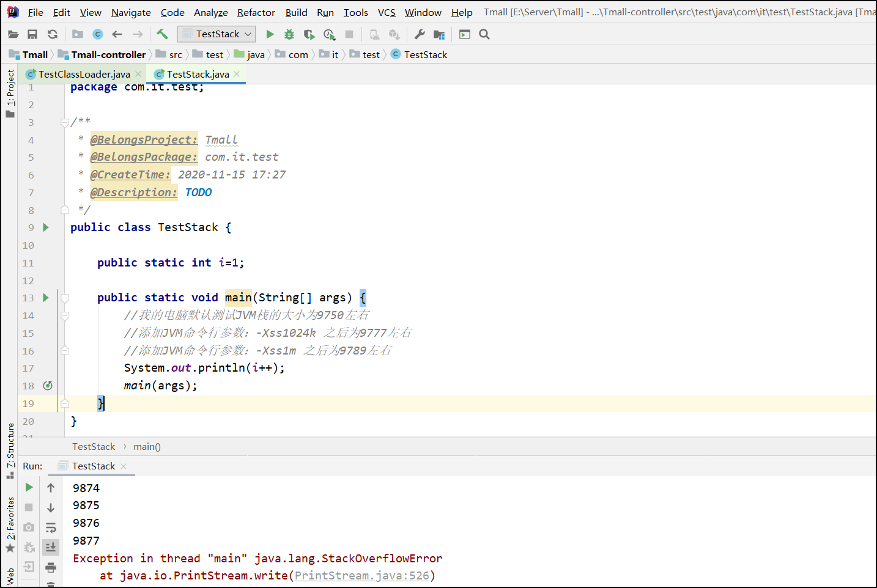Click the Stop square in the Run panel

point(29,507)
